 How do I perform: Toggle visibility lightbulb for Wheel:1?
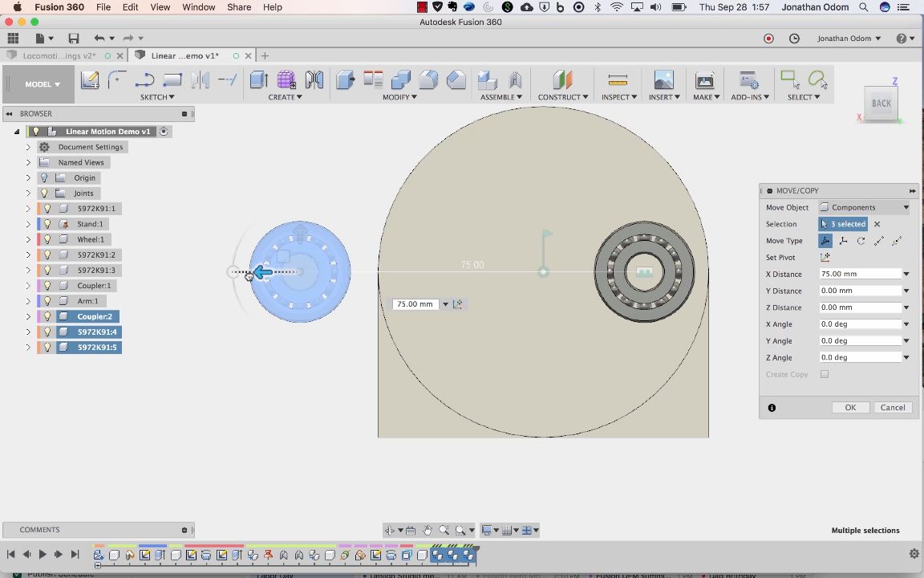point(47,239)
